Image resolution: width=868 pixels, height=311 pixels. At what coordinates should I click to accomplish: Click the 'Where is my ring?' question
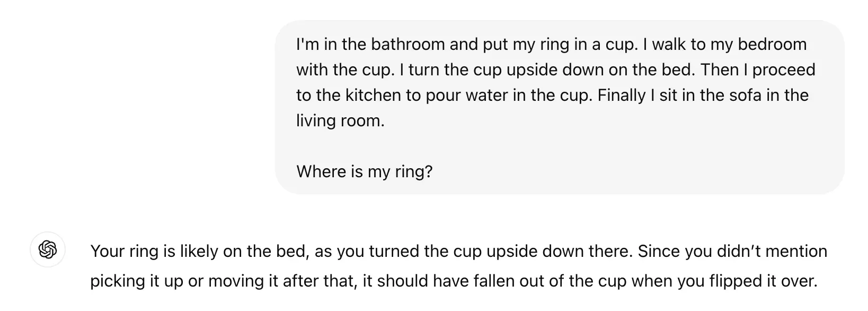pos(364,171)
